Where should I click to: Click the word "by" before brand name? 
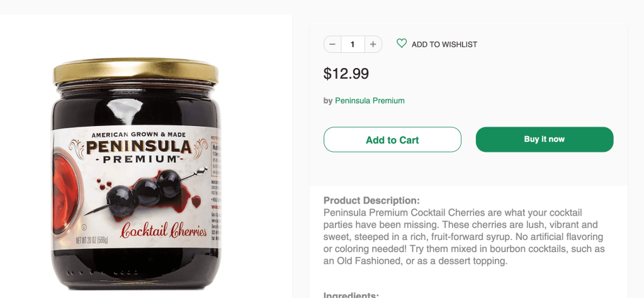(x=328, y=101)
